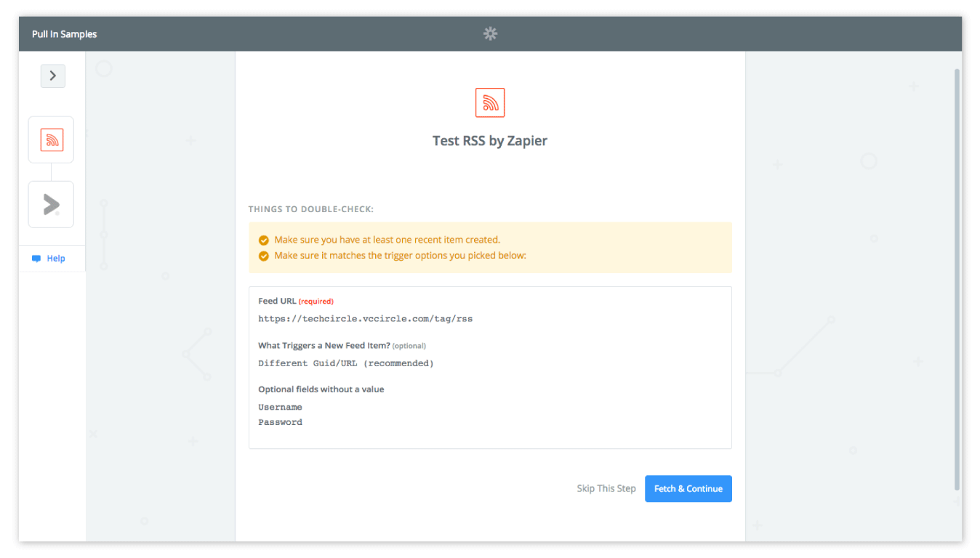The image size is (980, 558).
Task: Click the Different Guid/URL (recommended) value
Action: [x=346, y=363]
